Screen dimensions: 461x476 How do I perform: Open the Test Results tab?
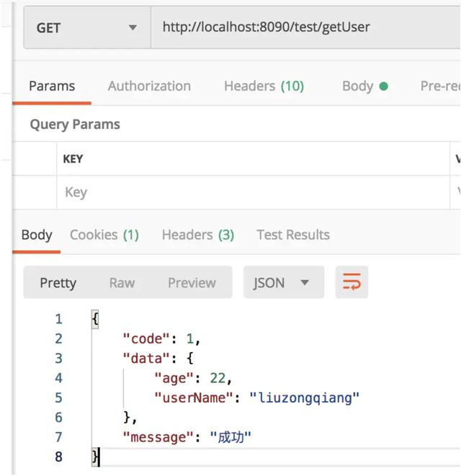click(293, 235)
